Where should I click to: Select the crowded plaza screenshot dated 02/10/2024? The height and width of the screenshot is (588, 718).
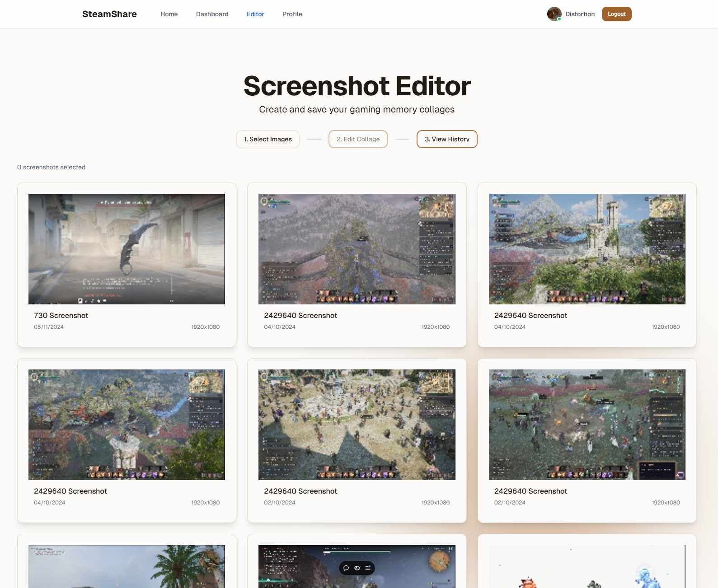point(357,425)
